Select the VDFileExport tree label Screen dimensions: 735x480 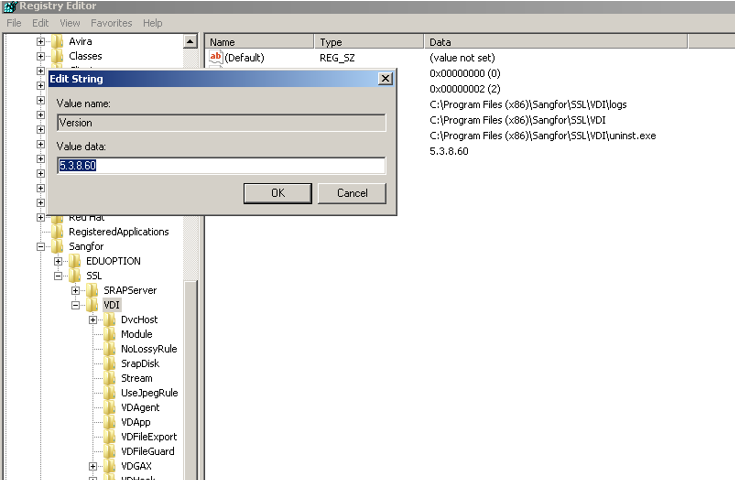(149, 437)
